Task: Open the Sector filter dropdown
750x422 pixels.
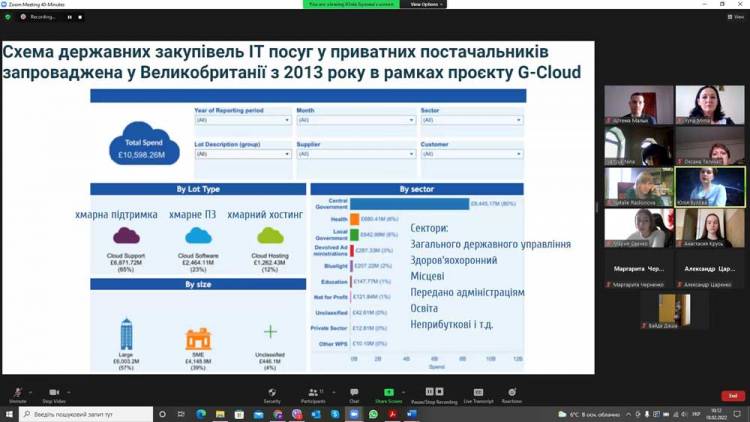Action: click(471, 120)
